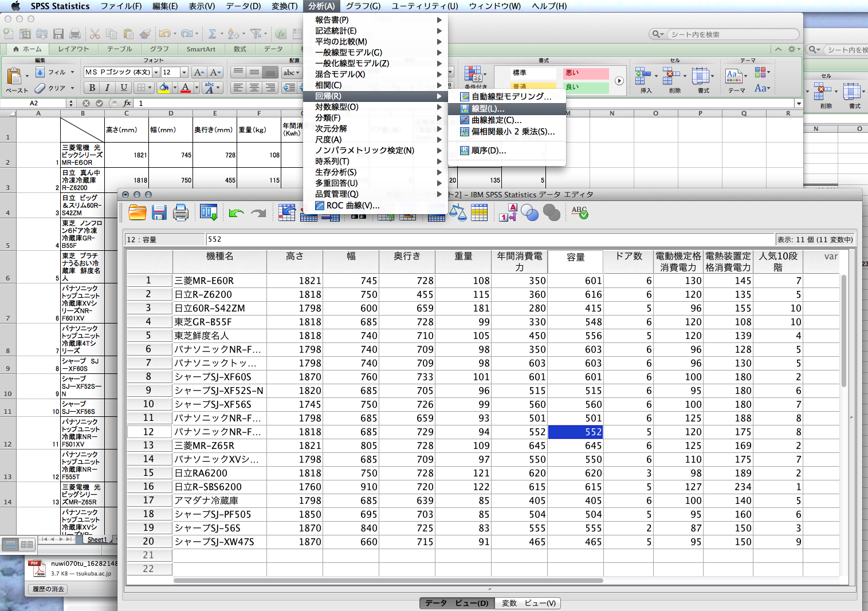Click the 削除 cells button in ribbon
Viewport: 868px width, 611px height.
(674, 80)
